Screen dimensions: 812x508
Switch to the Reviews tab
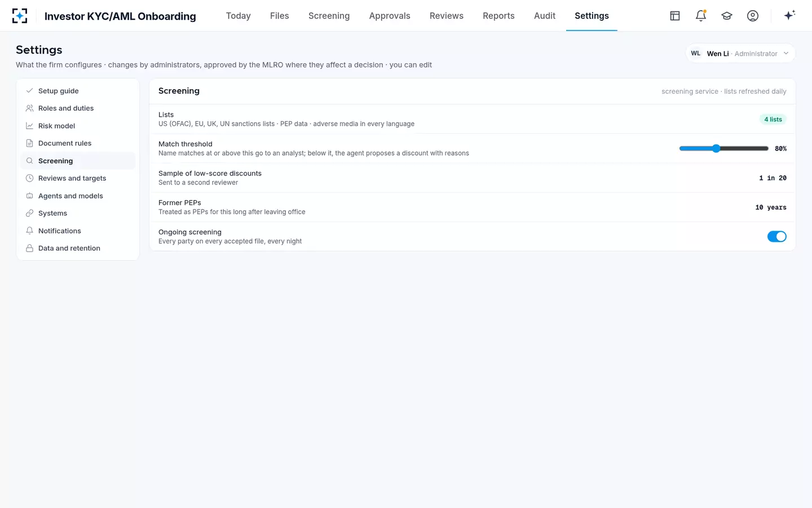point(447,16)
